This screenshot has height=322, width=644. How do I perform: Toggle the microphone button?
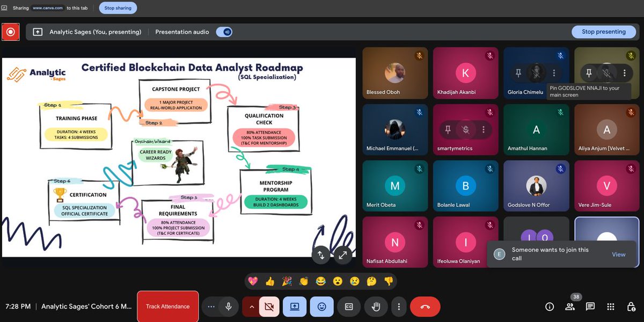[228, 306]
